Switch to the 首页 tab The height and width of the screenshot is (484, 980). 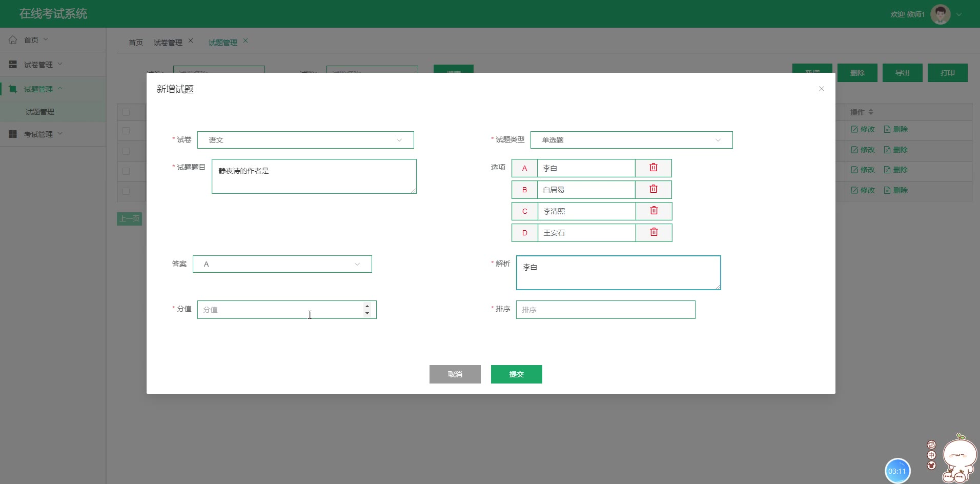pos(136,43)
